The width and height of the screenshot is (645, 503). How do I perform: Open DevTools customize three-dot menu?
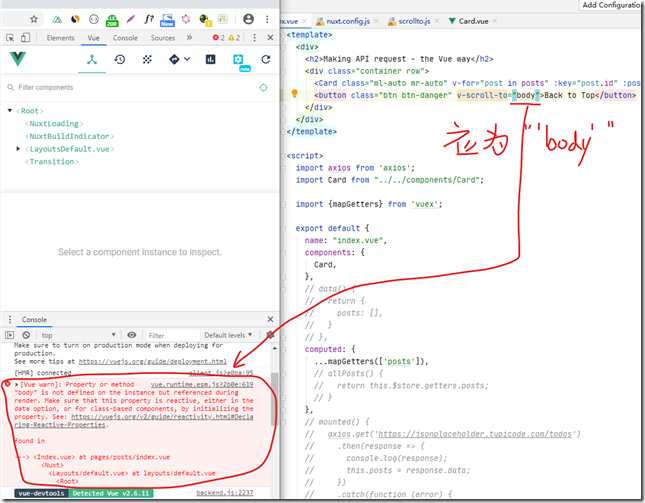pyautogui.click(x=255, y=38)
